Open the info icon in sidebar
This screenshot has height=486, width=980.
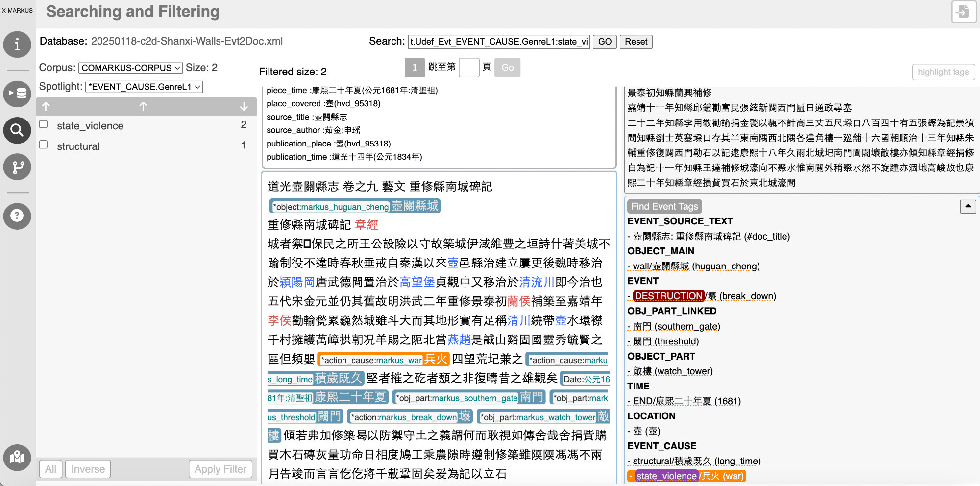click(x=17, y=45)
